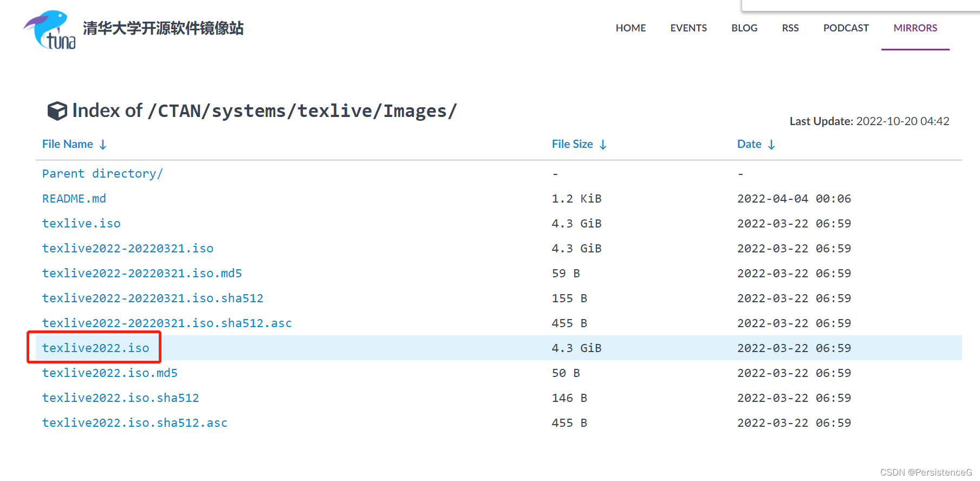Sort by File Name column header
Image resolution: width=980 pixels, height=481 pixels.
[x=74, y=144]
